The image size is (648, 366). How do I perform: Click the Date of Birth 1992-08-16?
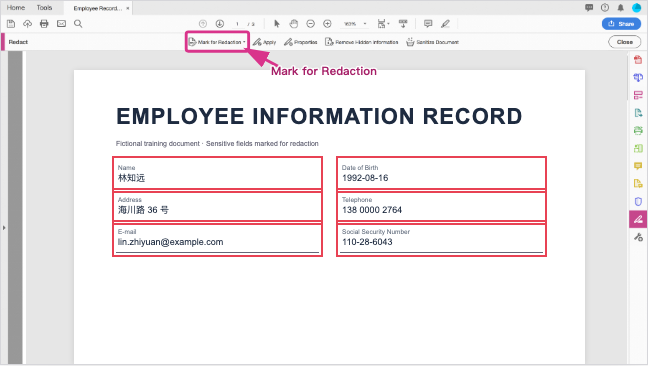[365, 178]
